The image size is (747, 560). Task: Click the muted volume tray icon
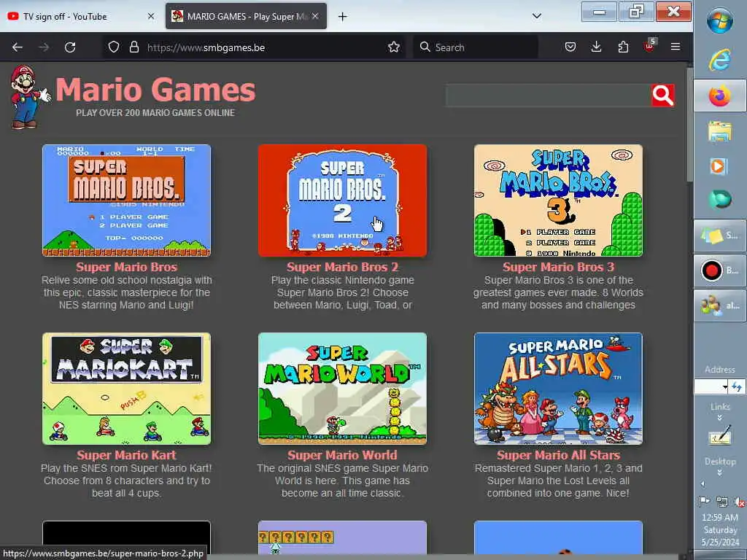pyautogui.click(x=739, y=502)
